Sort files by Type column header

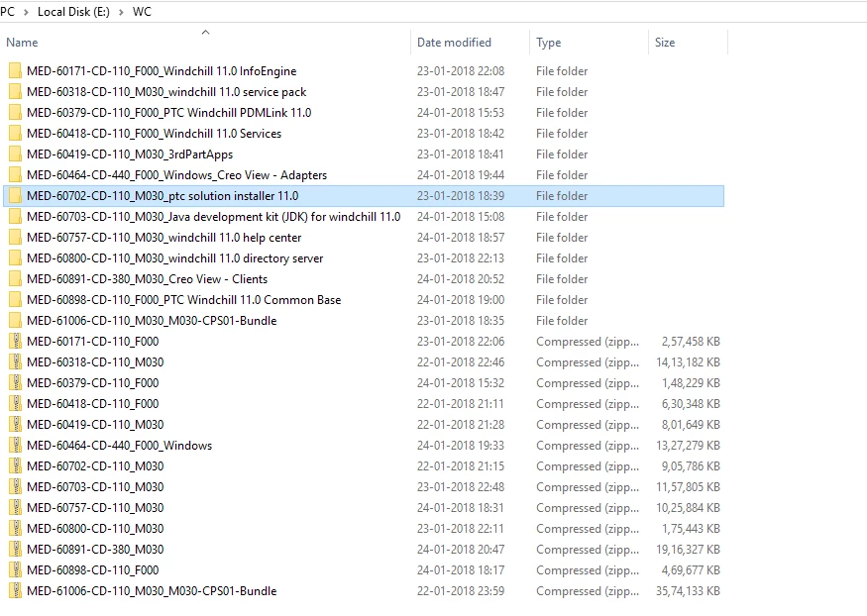[x=549, y=43]
